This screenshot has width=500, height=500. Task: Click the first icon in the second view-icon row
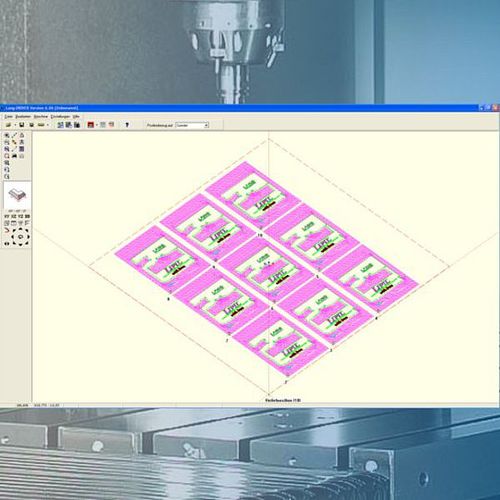point(7,223)
